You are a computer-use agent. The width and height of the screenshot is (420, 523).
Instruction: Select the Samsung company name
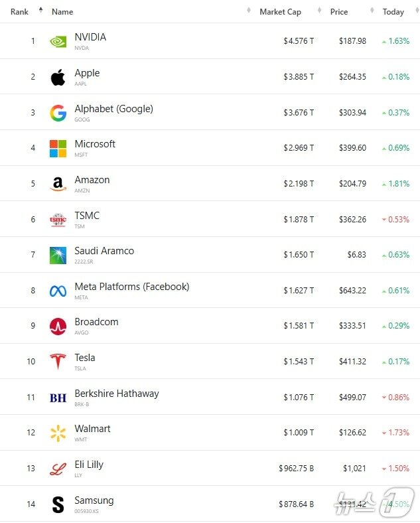click(x=94, y=500)
